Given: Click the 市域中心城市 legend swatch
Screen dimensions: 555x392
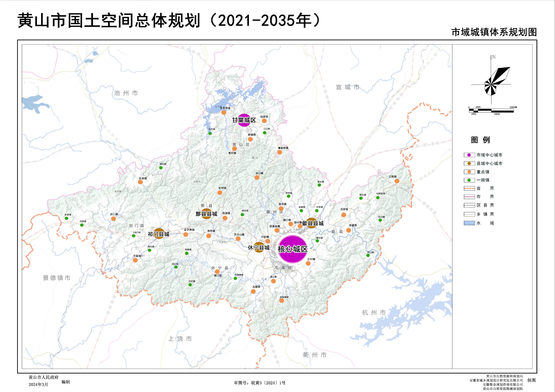Looking at the screenshot, I should click(469, 155).
